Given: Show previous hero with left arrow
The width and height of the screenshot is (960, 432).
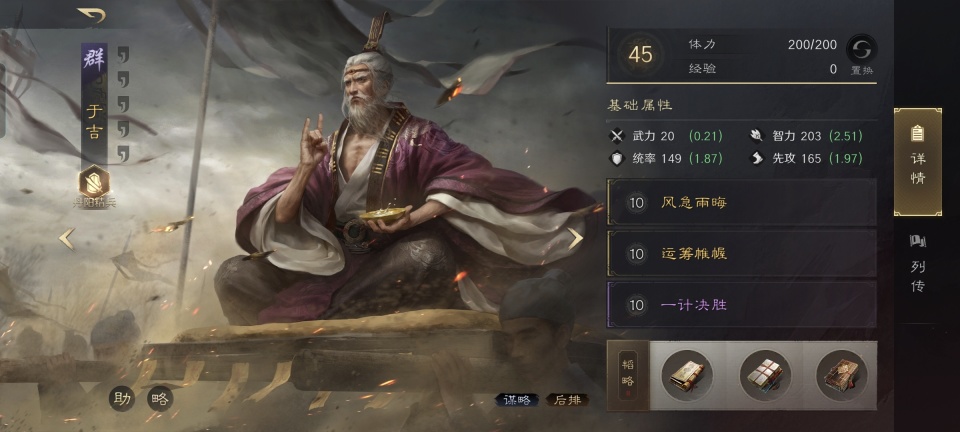Looking at the screenshot, I should click(67, 239).
